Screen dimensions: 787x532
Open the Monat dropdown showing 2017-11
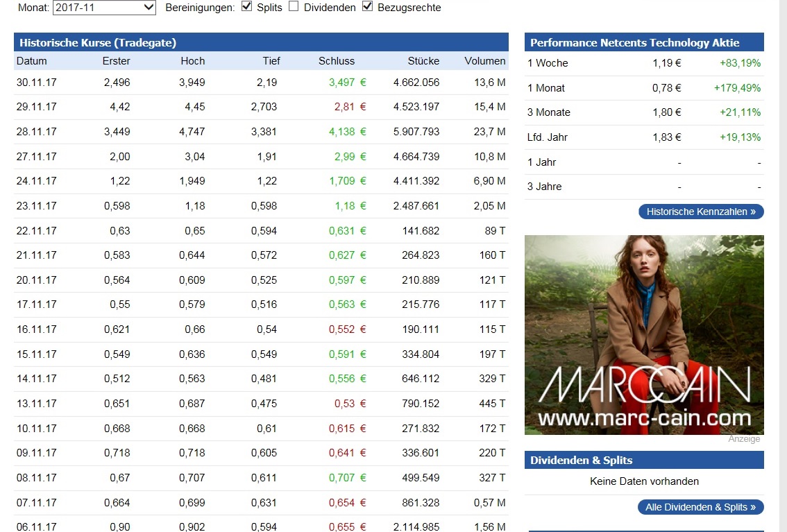click(x=104, y=8)
